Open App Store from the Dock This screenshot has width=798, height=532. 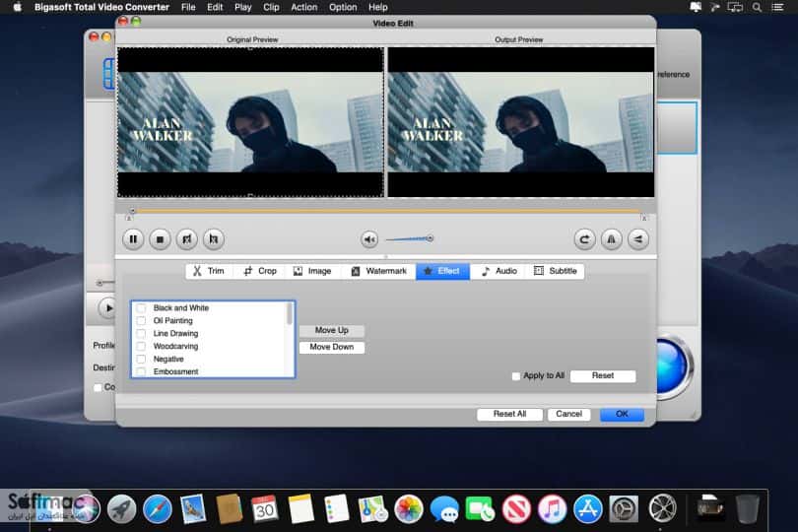[588, 508]
